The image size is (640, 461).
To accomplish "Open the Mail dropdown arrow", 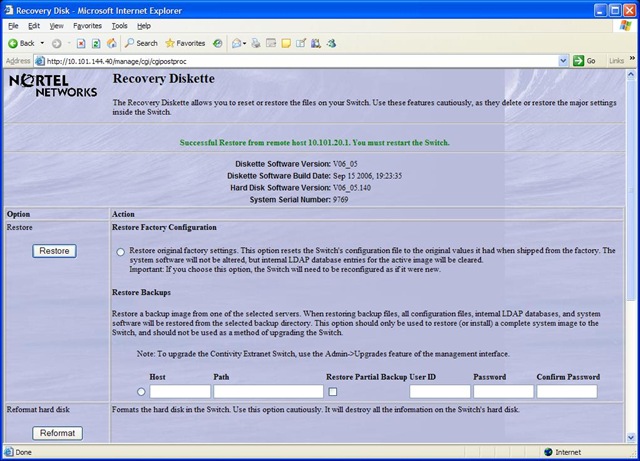I will coord(244,43).
